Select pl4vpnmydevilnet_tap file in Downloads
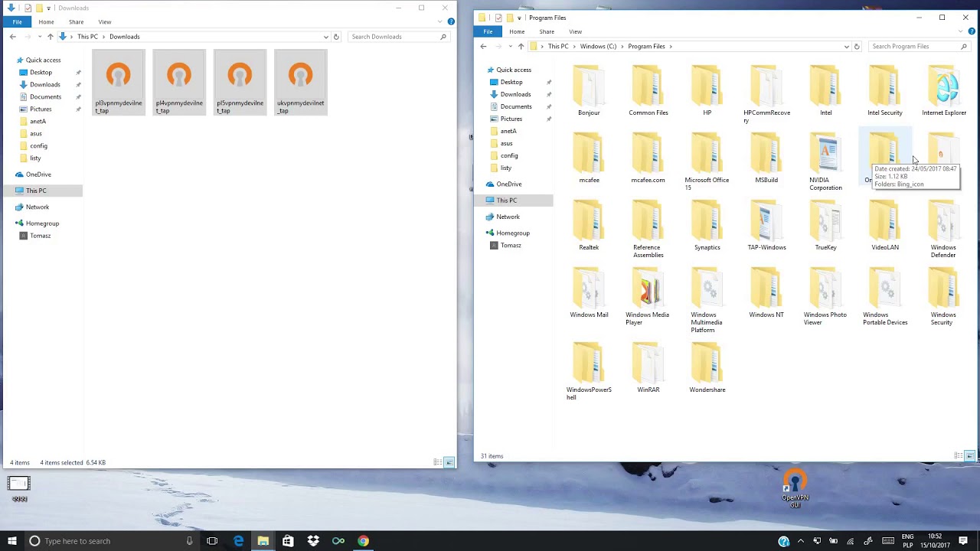Viewport: 980px width, 551px height. tap(179, 83)
